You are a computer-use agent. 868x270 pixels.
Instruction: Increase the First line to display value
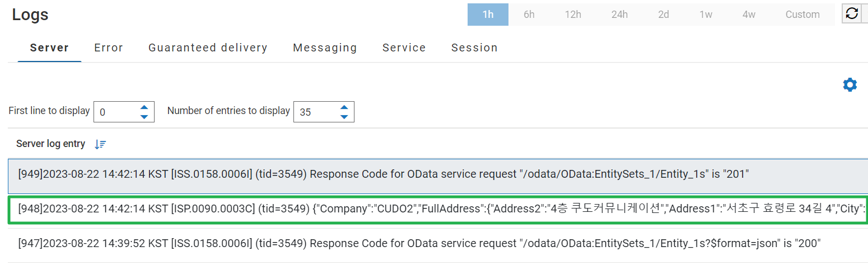[144, 107]
